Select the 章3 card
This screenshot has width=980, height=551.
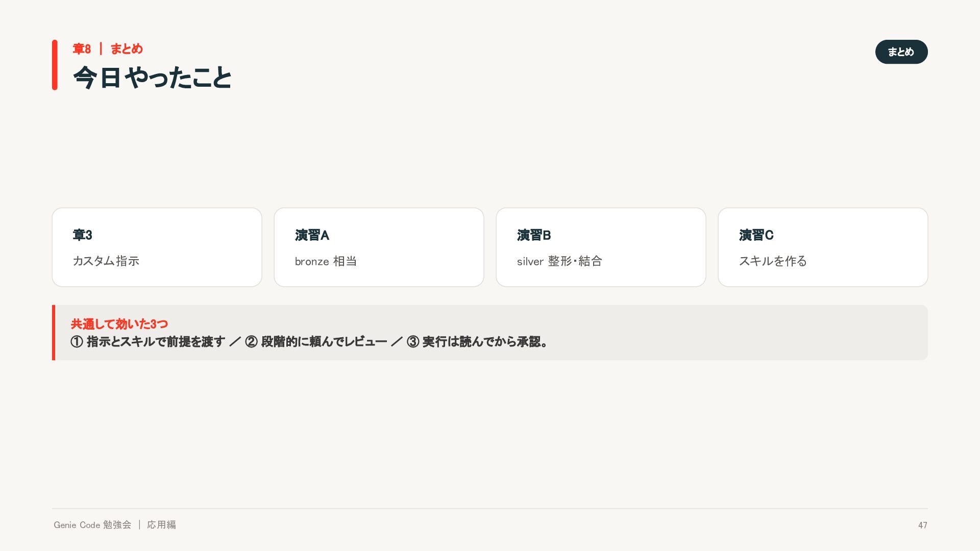coord(157,247)
